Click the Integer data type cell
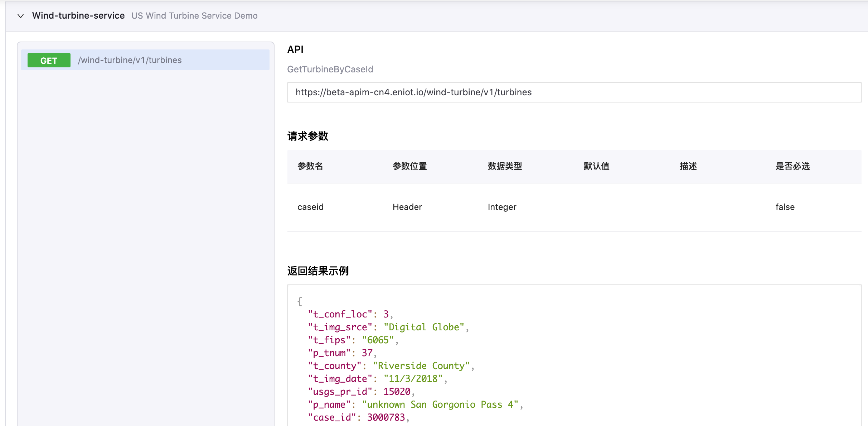The width and height of the screenshot is (868, 426). point(502,207)
